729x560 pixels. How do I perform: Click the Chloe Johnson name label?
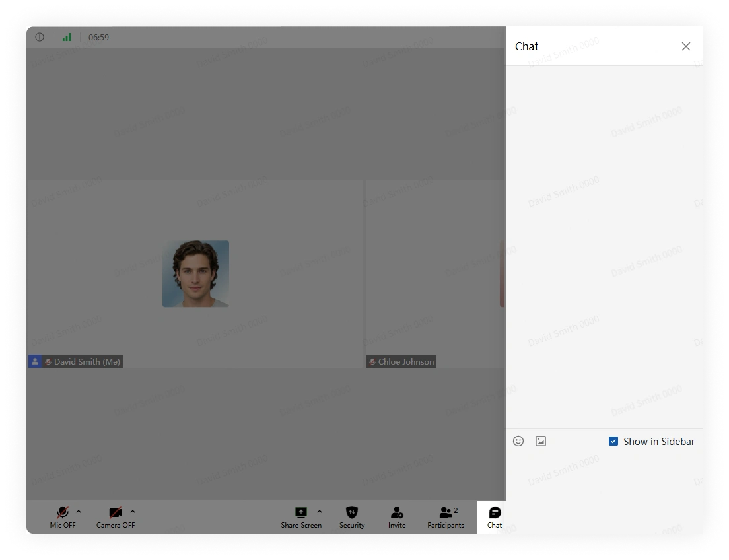pos(401,361)
